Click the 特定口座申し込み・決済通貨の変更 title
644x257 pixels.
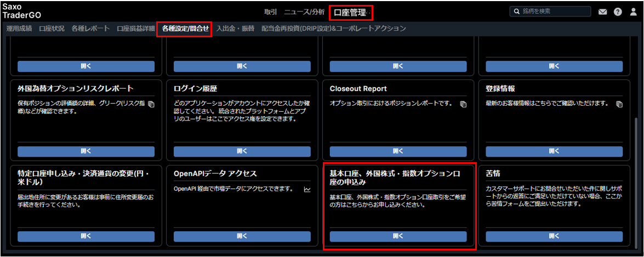83,178
